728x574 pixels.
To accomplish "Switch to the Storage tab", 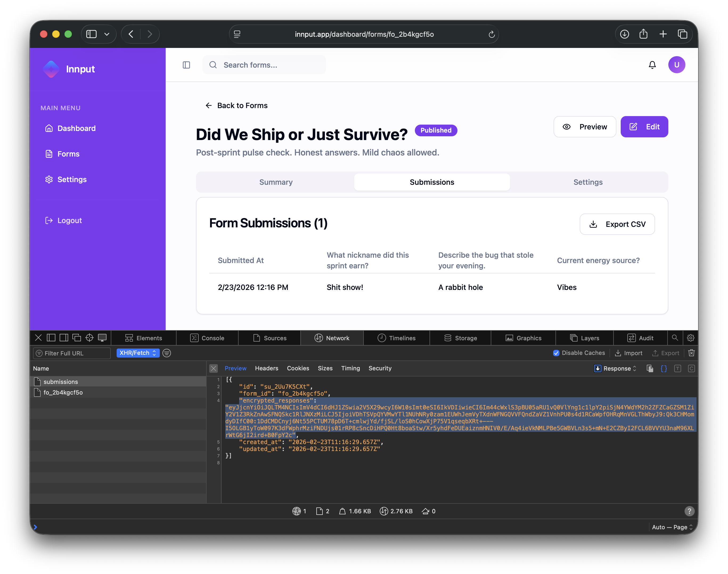I will pos(460,338).
